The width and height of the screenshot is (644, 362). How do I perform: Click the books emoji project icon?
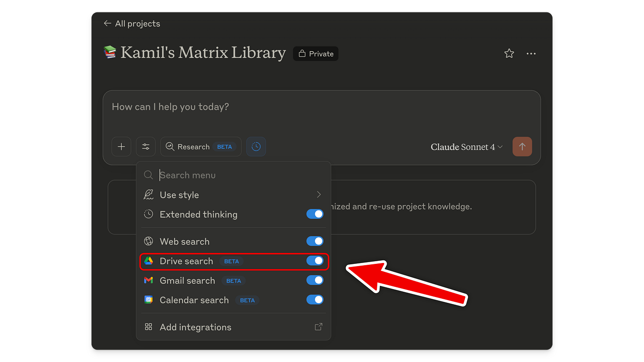tap(110, 53)
